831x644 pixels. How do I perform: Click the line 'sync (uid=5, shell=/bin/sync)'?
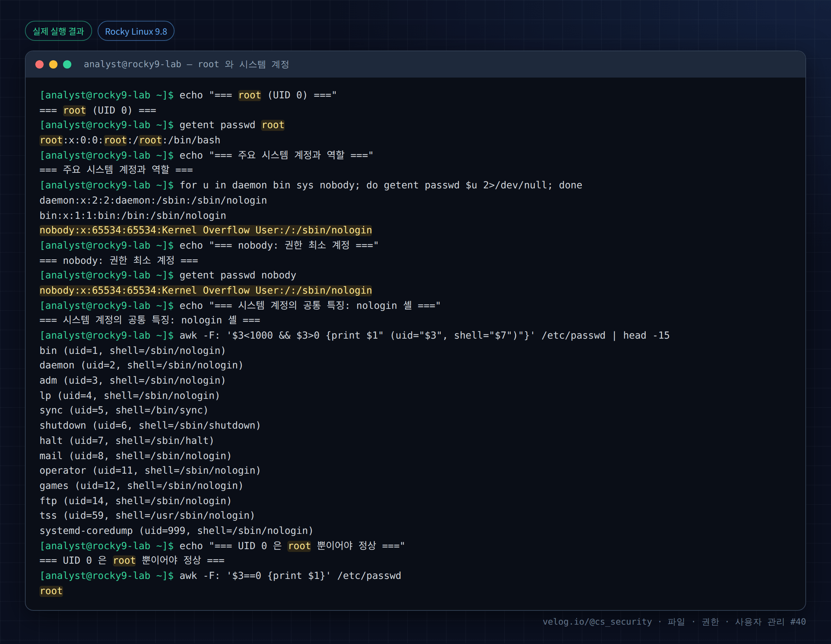(124, 410)
